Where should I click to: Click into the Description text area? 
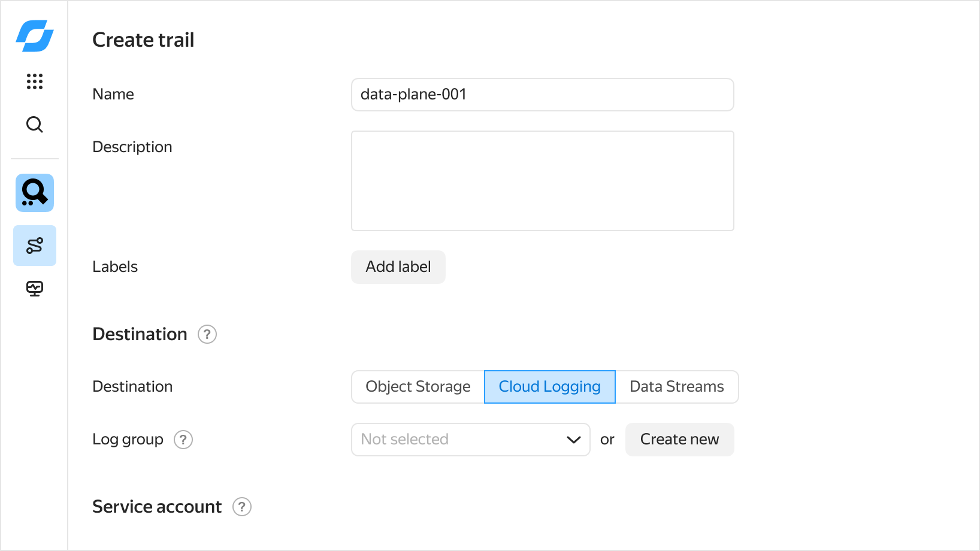point(542,181)
